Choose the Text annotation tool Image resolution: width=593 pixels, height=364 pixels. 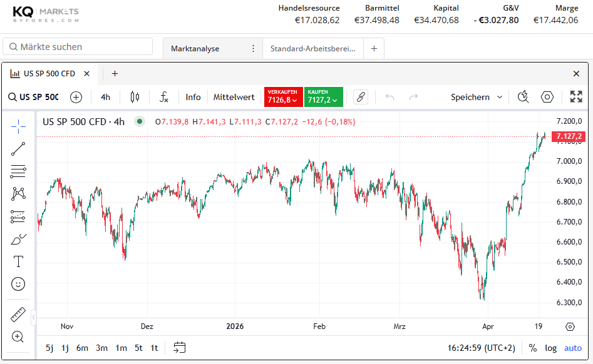tap(18, 261)
